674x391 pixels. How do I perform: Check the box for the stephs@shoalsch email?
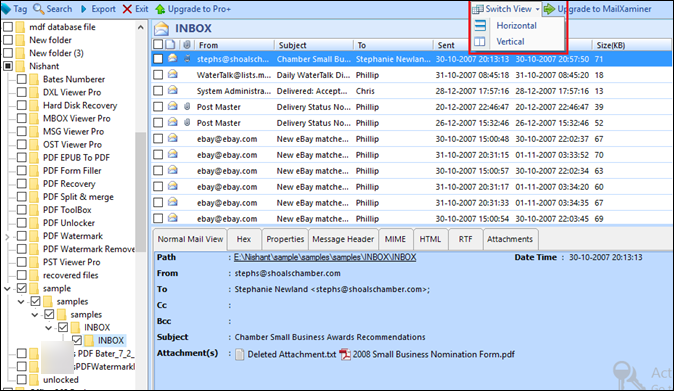pyautogui.click(x=158, y=59)
